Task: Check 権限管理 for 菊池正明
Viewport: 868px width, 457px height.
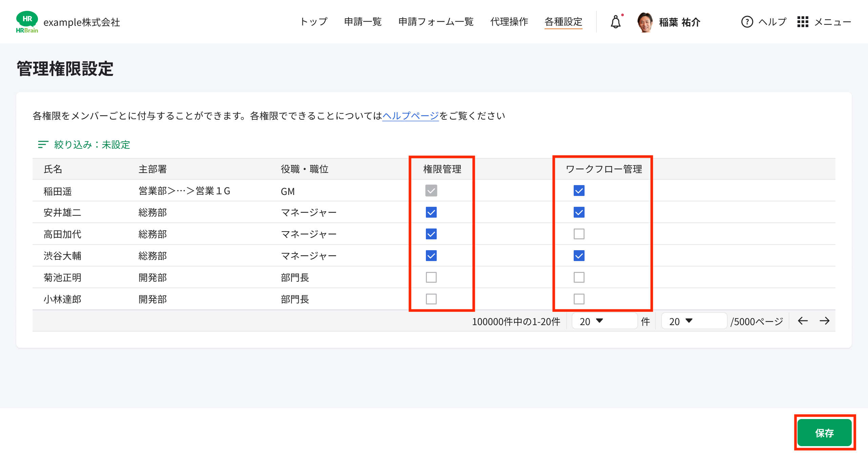Action: [x=431, y=277]
